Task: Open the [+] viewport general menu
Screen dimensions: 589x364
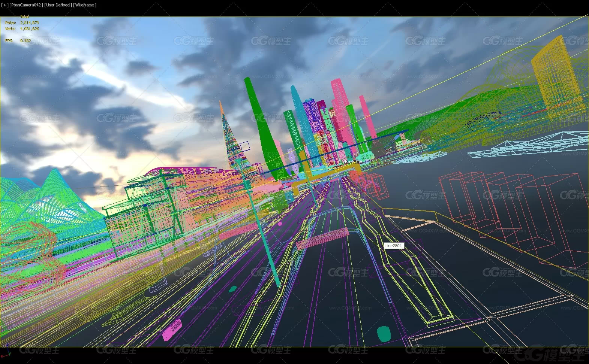Action: coord(4,5)
